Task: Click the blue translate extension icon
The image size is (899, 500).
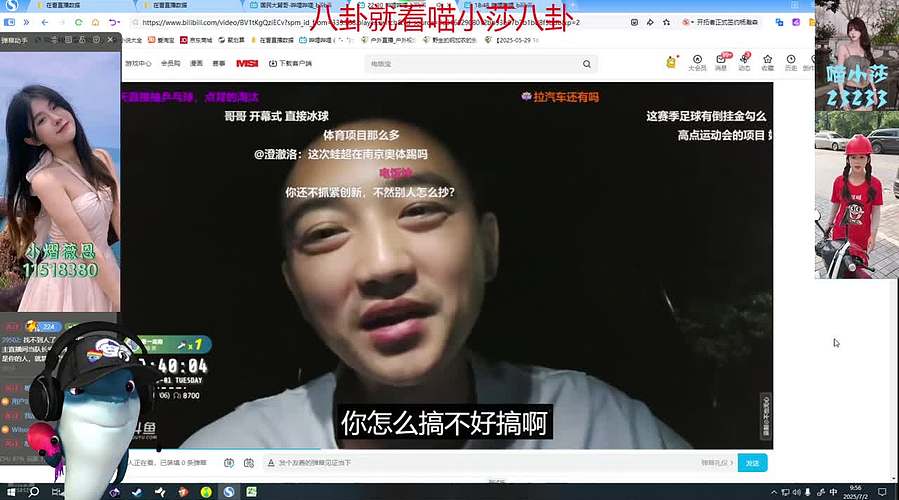Action: (779, 22)
